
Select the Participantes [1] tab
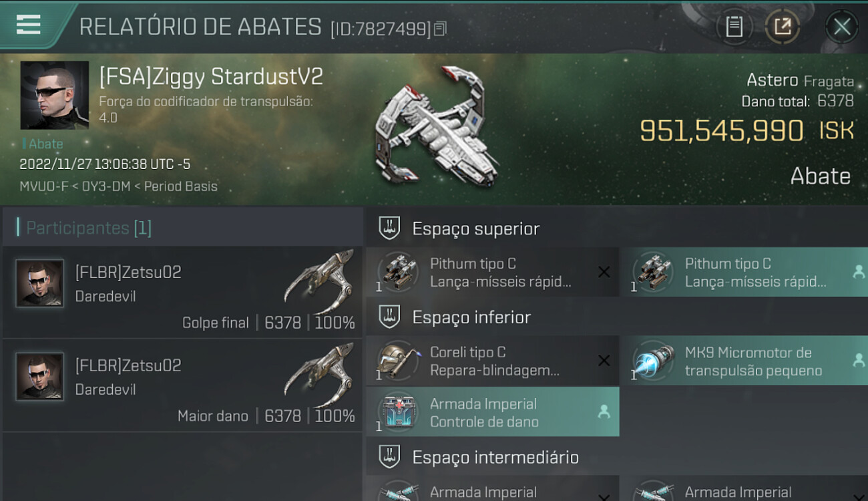89,228
